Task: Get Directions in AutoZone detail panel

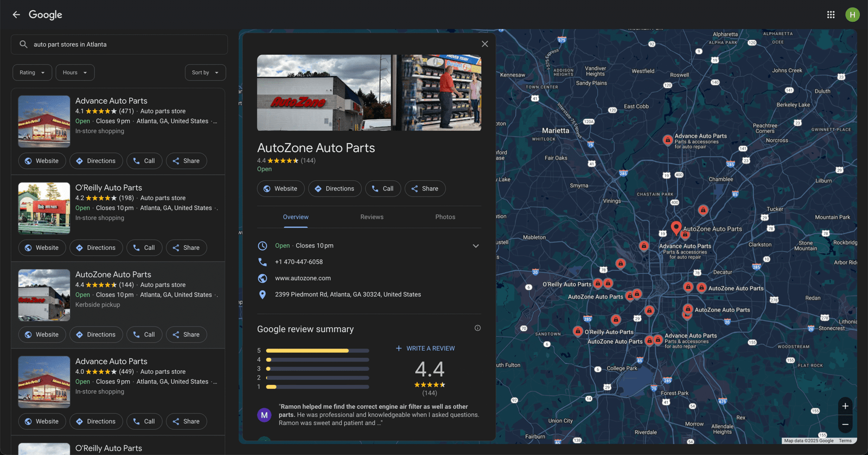Action: 335,189
